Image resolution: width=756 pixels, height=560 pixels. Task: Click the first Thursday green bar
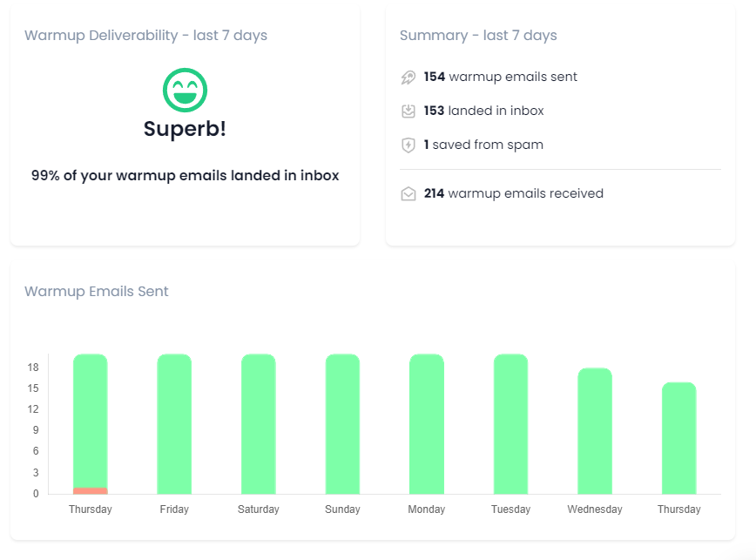coord(91,418)
